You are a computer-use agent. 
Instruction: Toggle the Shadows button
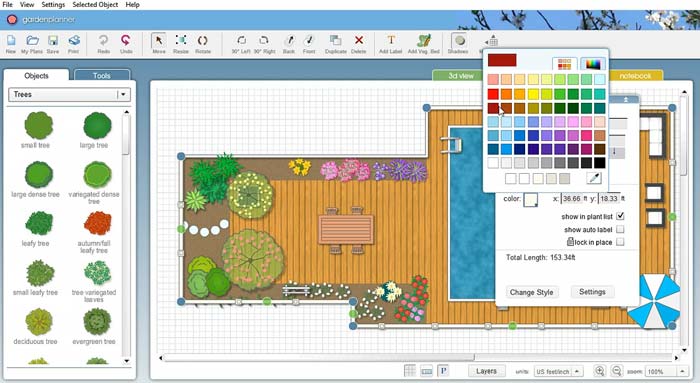click(x=459, y=41)
